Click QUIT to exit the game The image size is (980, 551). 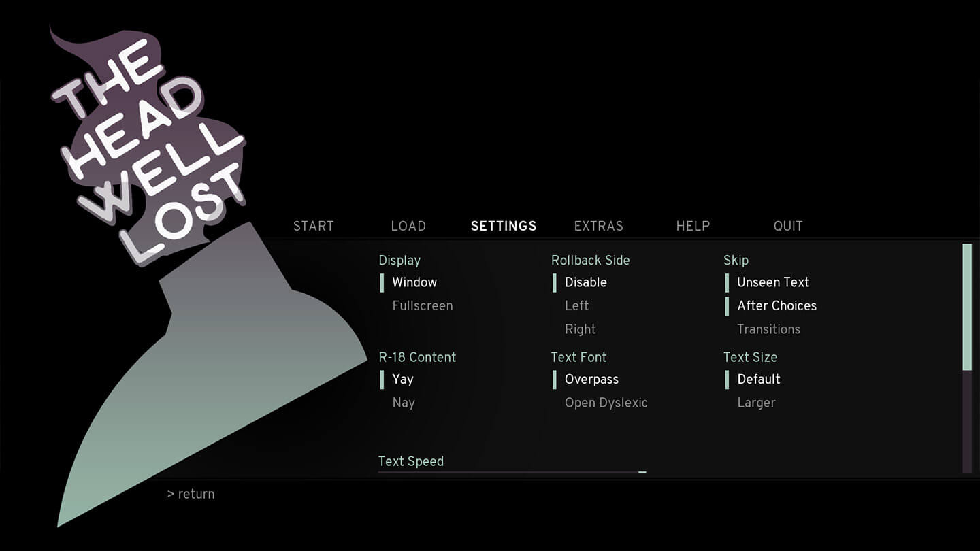pos(788,226)
